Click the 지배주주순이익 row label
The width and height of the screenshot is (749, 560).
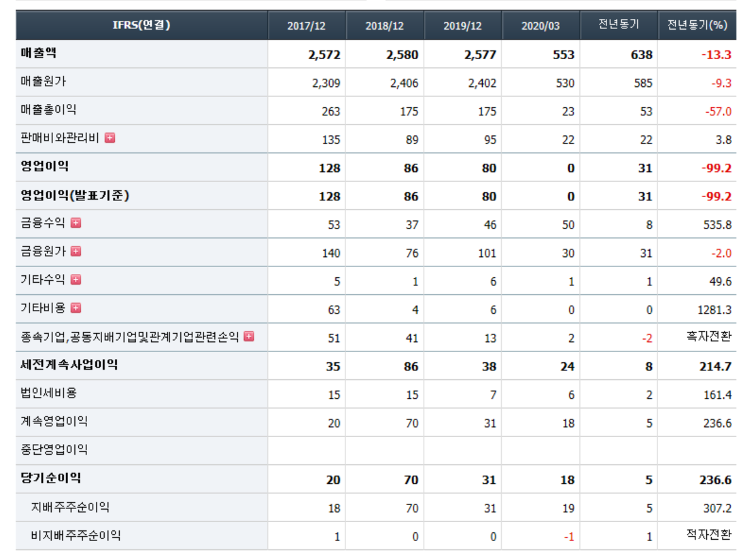70,508
